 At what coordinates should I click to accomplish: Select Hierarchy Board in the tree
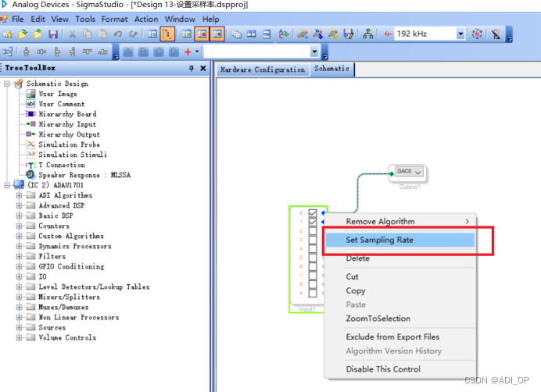(x=67, y=114)
